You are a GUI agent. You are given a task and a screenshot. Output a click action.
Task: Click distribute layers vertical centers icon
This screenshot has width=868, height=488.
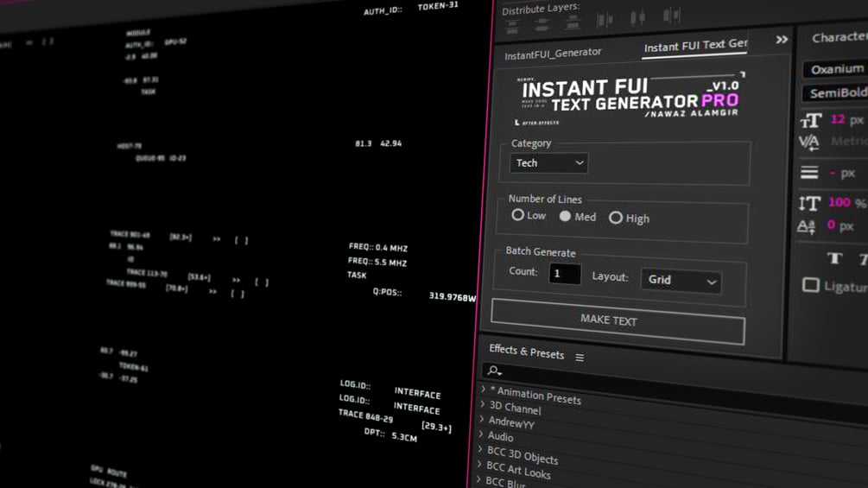[542, 24]
